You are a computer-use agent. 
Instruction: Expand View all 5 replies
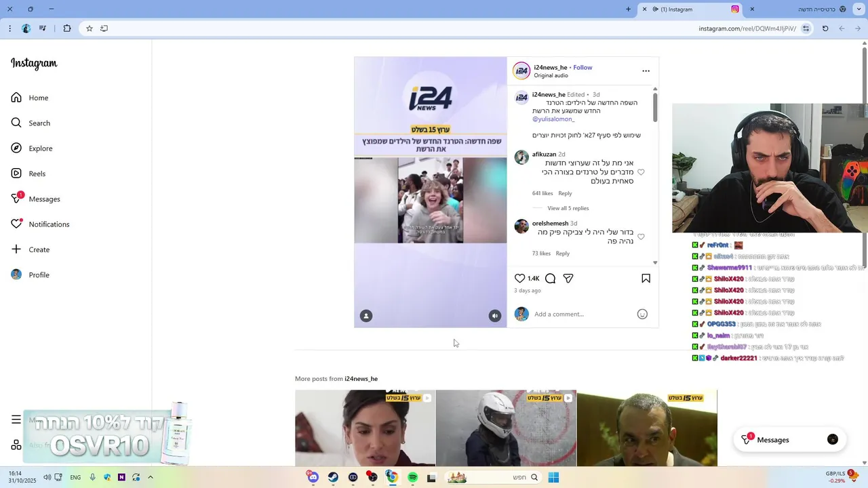click(568, 208)
